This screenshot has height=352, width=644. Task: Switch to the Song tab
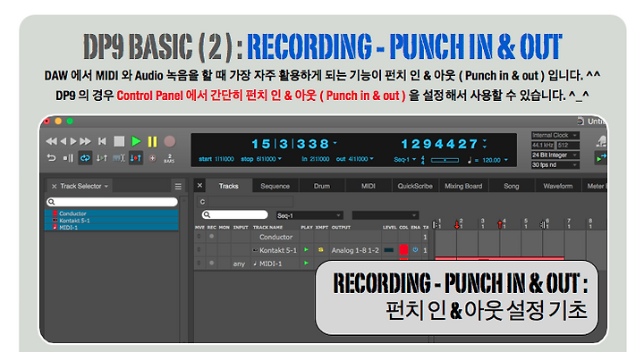(512, 186)
